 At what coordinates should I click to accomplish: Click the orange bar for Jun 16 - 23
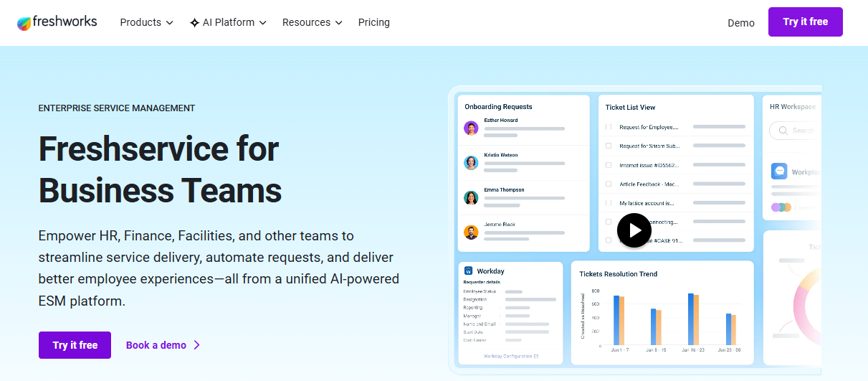tap(696, 319)
